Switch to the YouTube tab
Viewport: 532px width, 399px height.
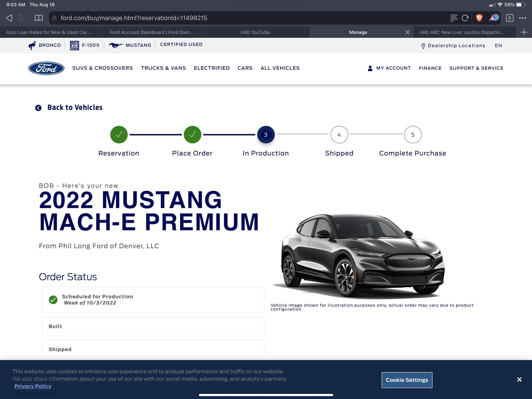(x=258, y=32)
